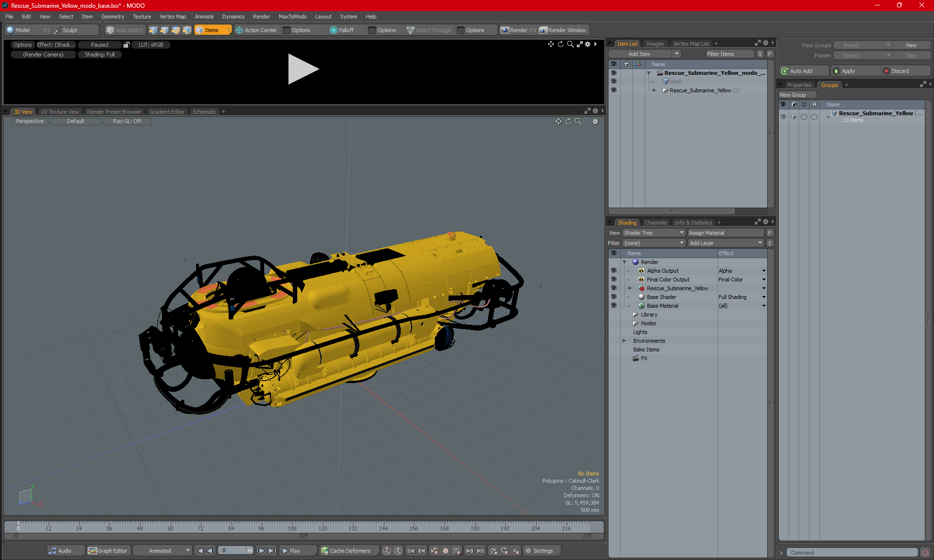Click 3D viewport pan move icon
This screenshot has height=560, width=934.
click(x=558, y=122)
